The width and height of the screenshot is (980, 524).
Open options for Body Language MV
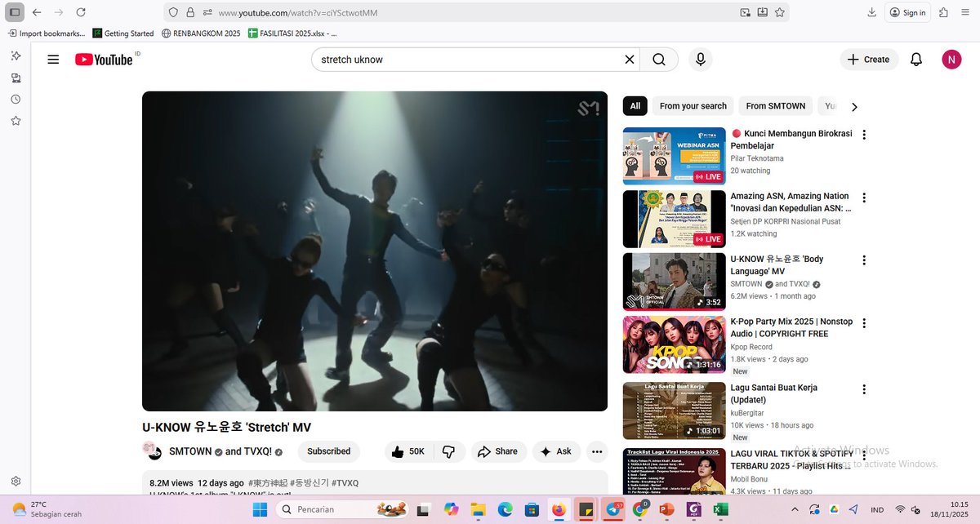click(x=864, y=260)
